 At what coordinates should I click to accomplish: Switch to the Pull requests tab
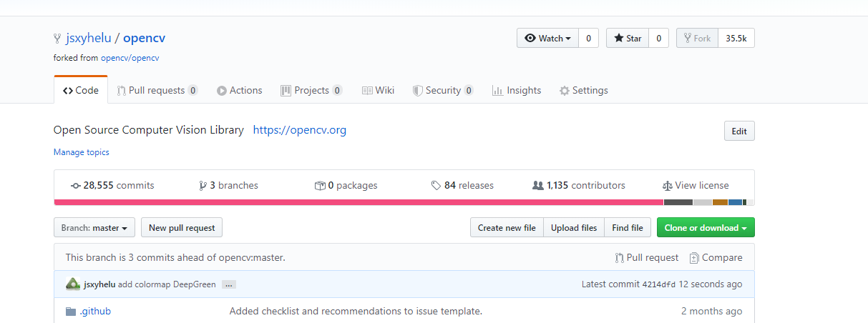tap(157, 91)
